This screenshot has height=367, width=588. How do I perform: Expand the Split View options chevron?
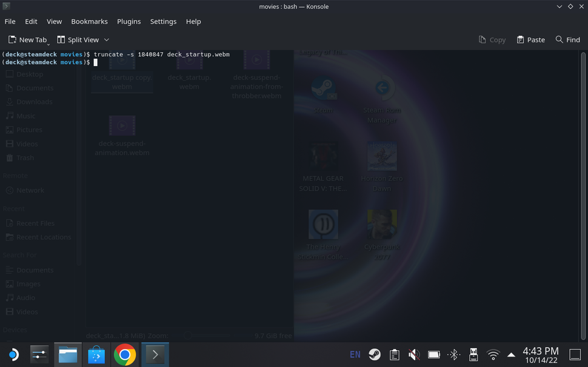107,39
